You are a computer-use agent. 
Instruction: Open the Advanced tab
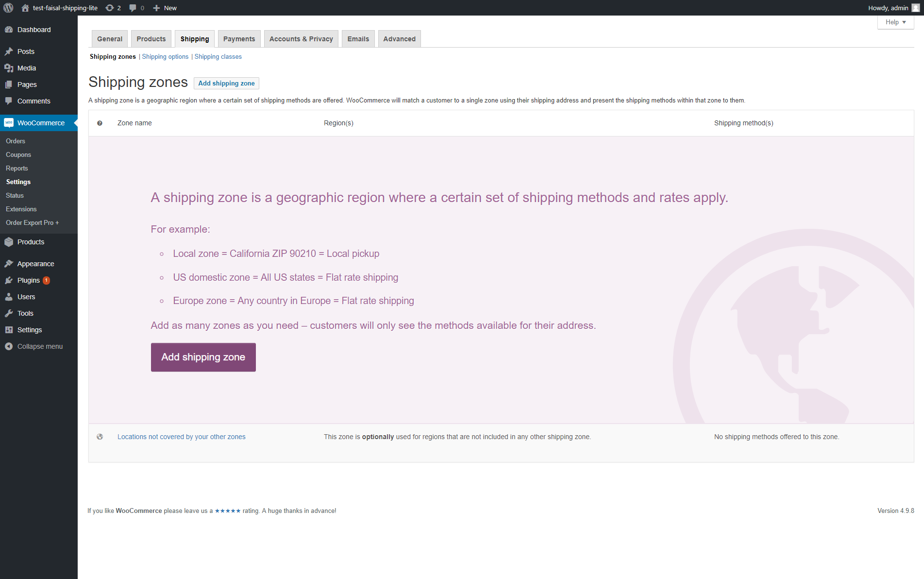click(x=400, y=39)
